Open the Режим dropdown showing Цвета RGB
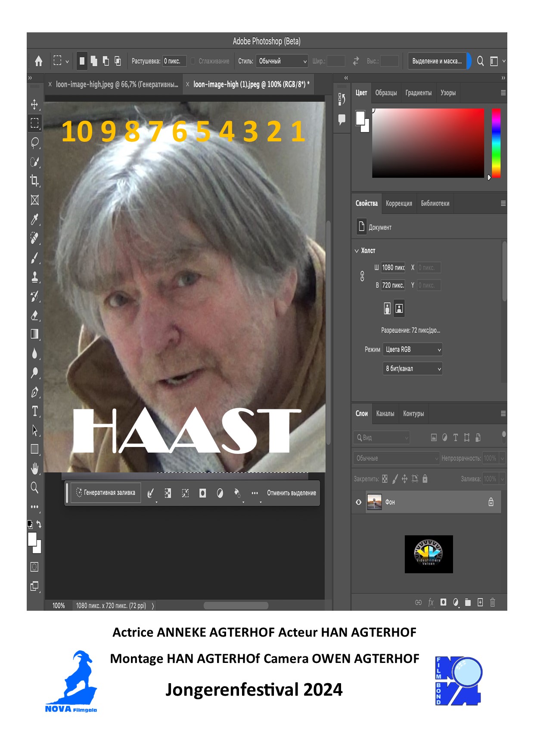534x756 pixels. pyautogui.click(x=412, y=350)
